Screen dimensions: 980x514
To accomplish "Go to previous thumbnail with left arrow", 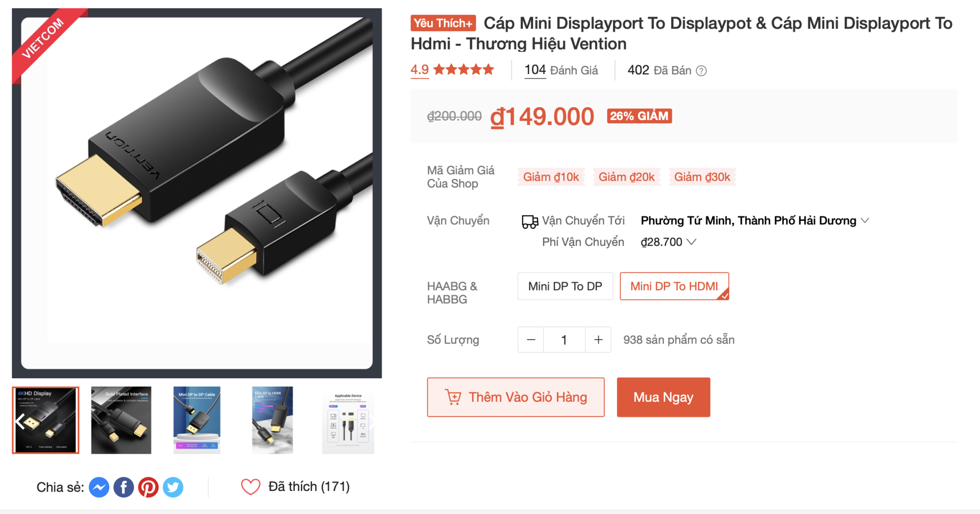I will point(20,421).
